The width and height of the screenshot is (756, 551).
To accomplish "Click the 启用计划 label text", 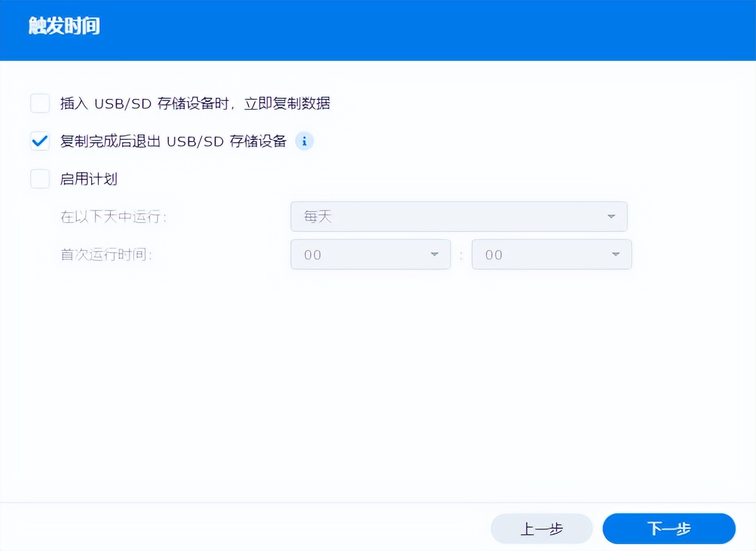I will (89, 179).
